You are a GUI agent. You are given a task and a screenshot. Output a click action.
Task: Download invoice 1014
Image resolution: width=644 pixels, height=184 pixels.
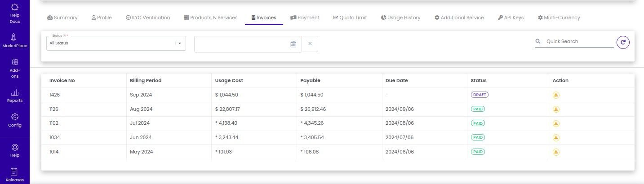[x=556, y=152]
